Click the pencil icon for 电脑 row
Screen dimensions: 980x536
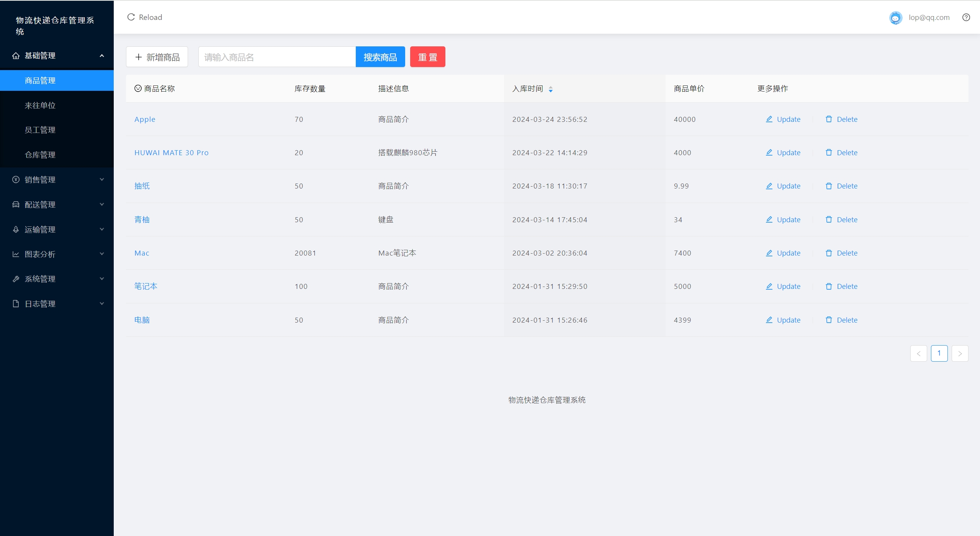[x=769, y=320]
